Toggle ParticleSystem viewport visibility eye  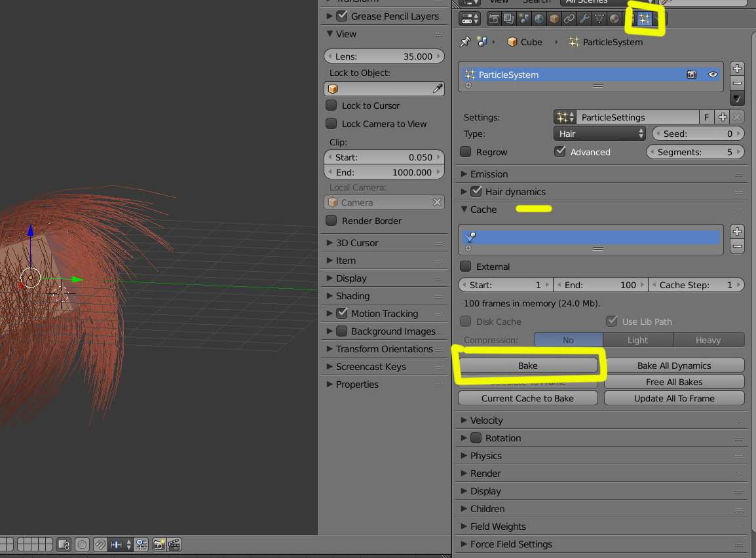[x=713, y=75]
